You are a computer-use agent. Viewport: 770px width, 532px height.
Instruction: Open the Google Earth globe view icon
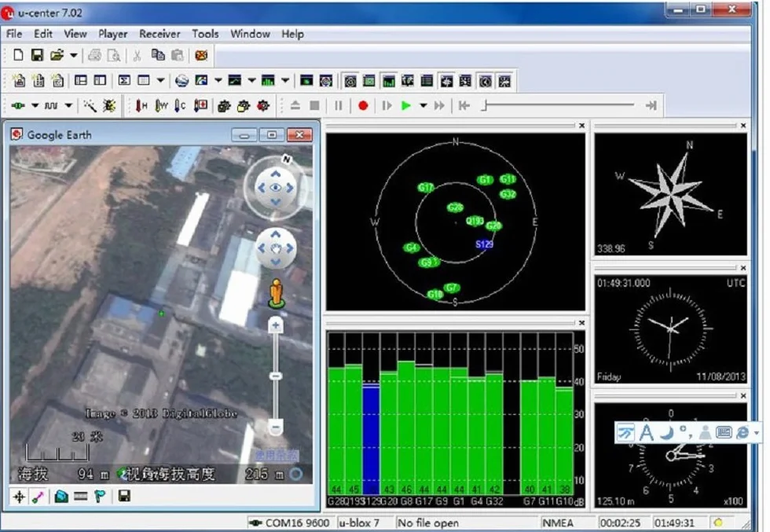click(181, 81)
